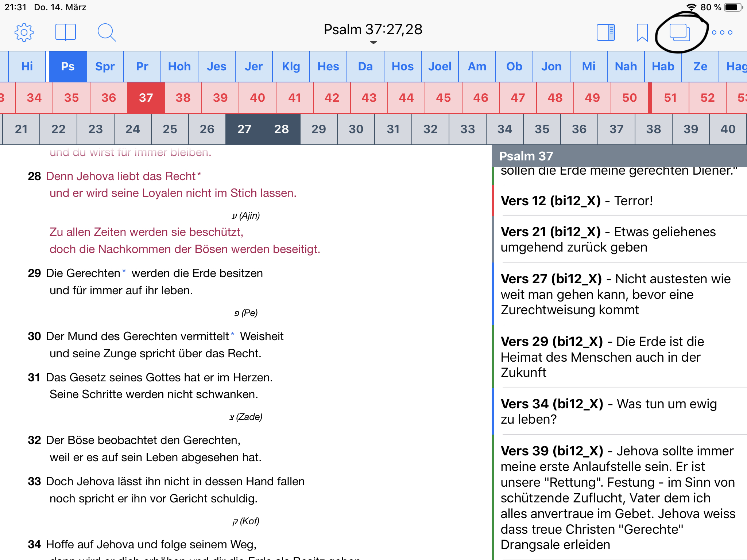Tap footnote asterisk after 'Recht' in verse 28

(x=199, y=174)
